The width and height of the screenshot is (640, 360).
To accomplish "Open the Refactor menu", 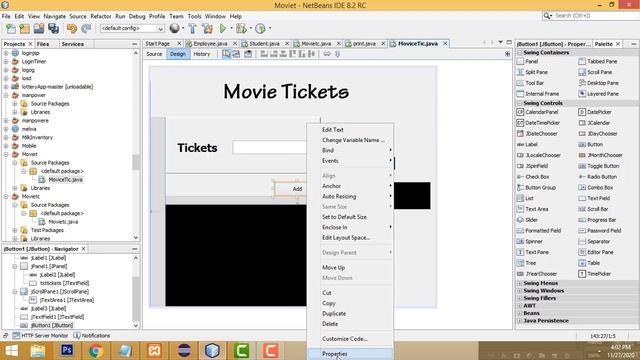I will [101, 16].
